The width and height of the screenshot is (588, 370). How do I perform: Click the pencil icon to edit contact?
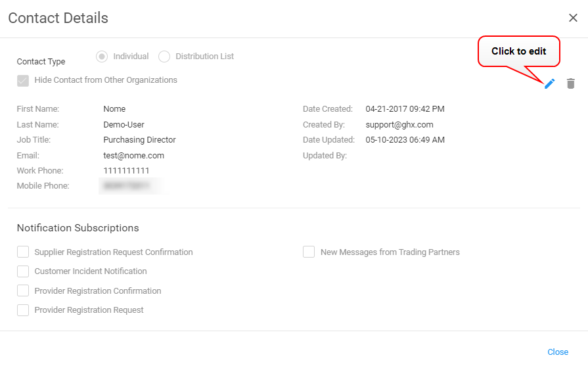[550, 83]
